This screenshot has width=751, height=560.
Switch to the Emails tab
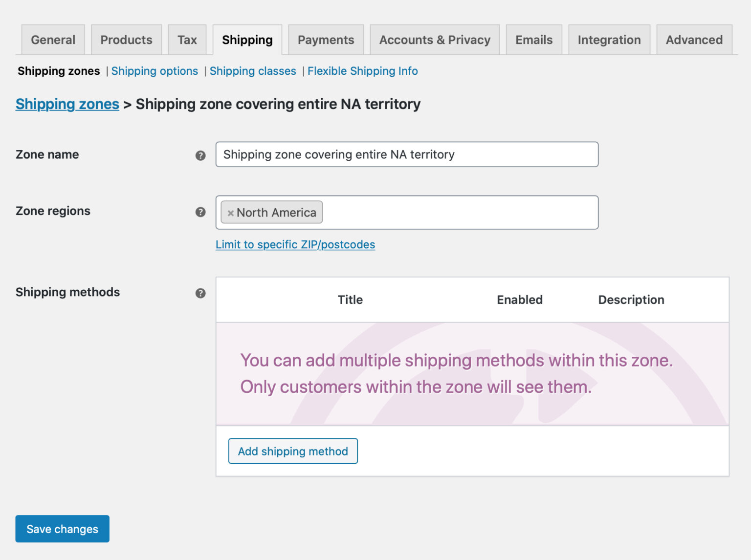(x=534, y=40)
